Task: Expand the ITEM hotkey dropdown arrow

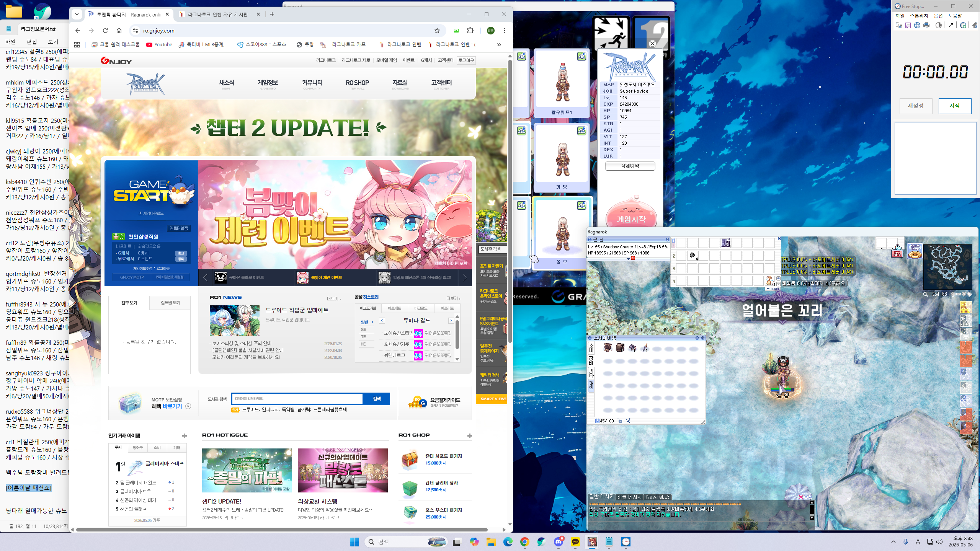Action: [x=768, y=289]
